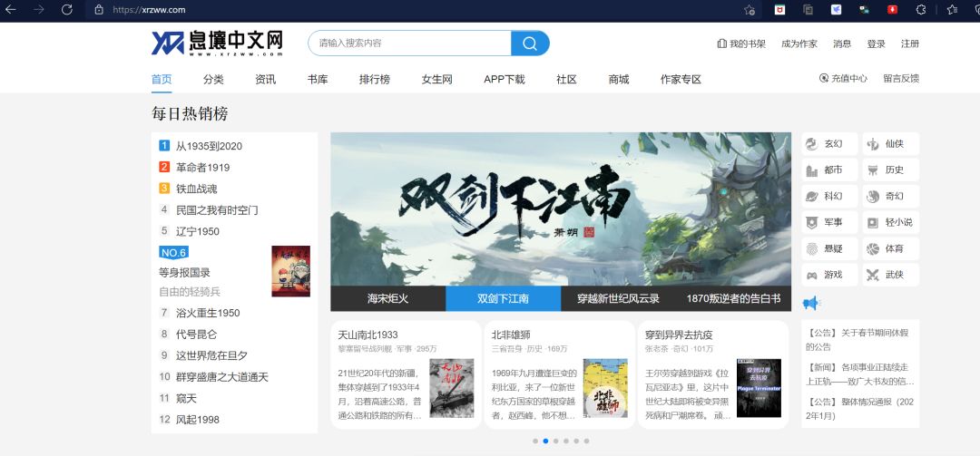The image size is (980, 456).
Task: Open the 天山南北1933 book cover
Action: (x=451, y=388)
